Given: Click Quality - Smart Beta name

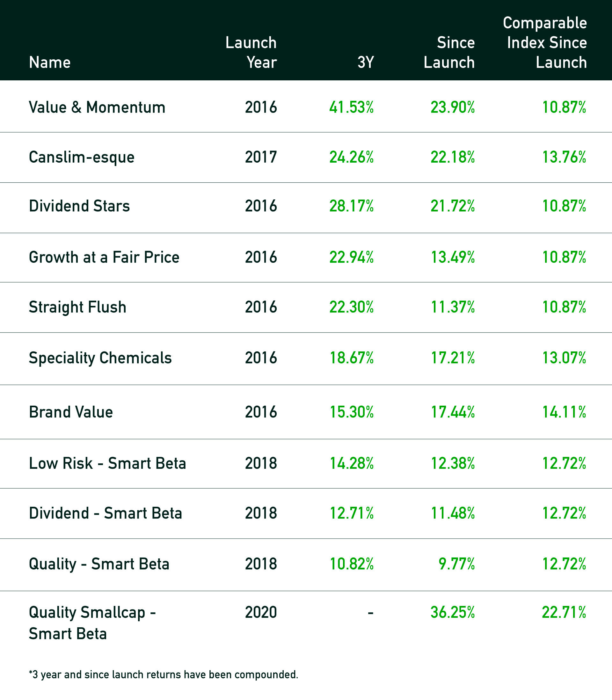Looking at the screenshot, I should (99, 564).
